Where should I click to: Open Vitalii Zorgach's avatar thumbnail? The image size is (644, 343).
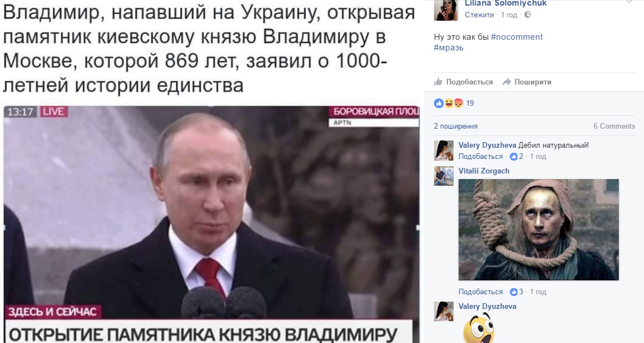[444, 176]
